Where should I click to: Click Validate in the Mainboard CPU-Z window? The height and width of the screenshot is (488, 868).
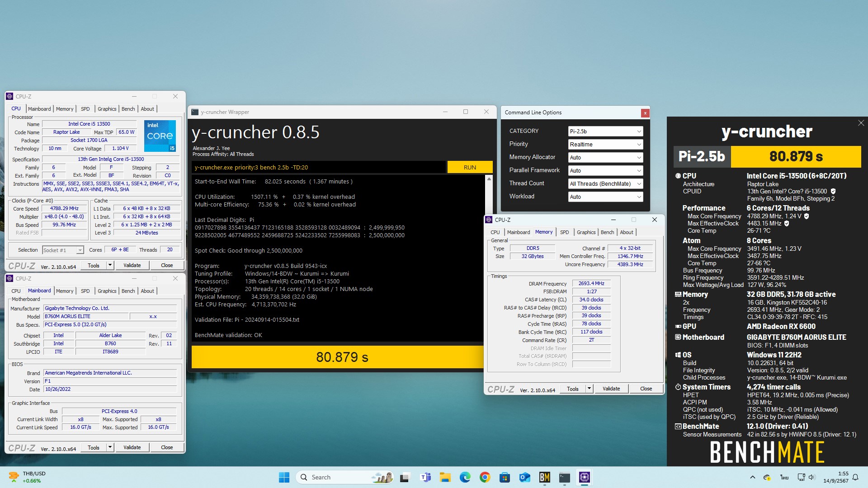pyautogui.click(x=132, y=447)
